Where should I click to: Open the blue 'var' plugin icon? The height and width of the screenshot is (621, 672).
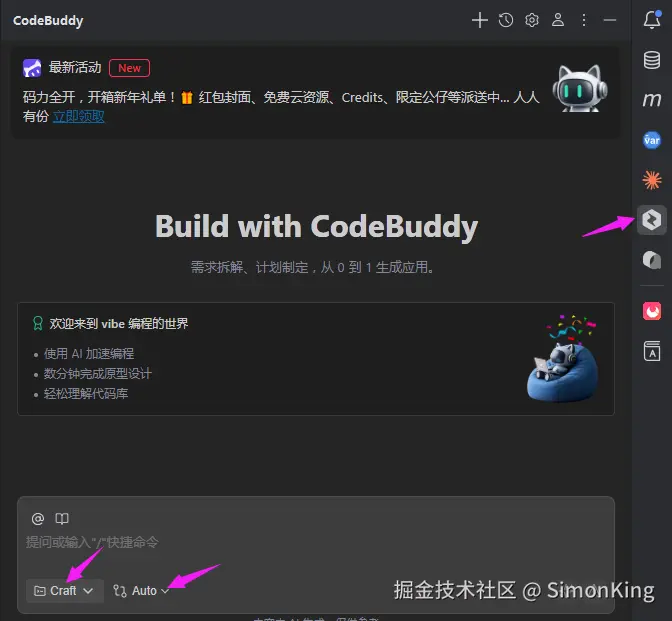coord(652,140)
